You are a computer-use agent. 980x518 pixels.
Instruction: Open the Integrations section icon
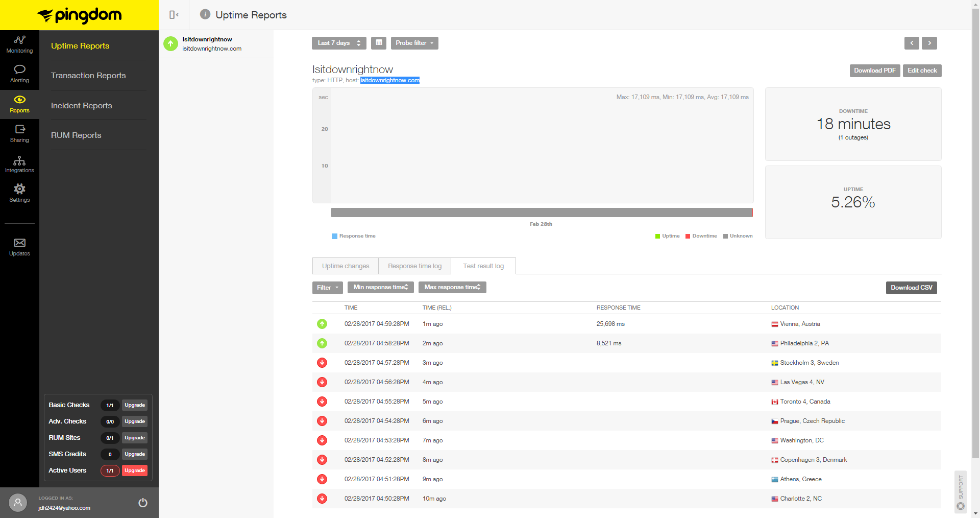[19, 160]
